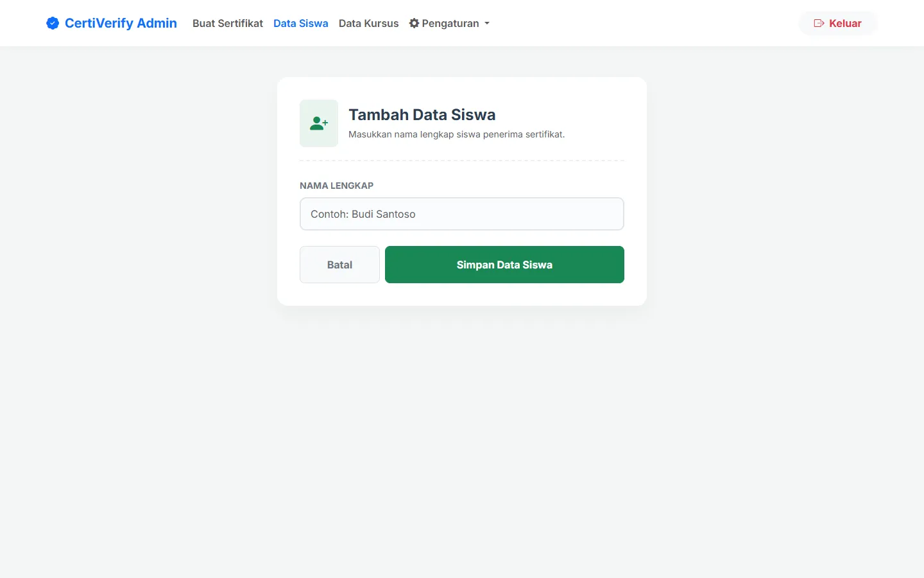Expand the Pengaturan dropdown caret
The height and width of the screenshot is (578, 924).
coord(487,24)
